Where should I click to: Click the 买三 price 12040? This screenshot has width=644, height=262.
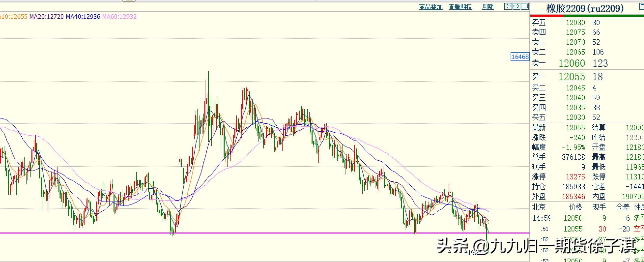pyautogui.click(x=575, y=98)
